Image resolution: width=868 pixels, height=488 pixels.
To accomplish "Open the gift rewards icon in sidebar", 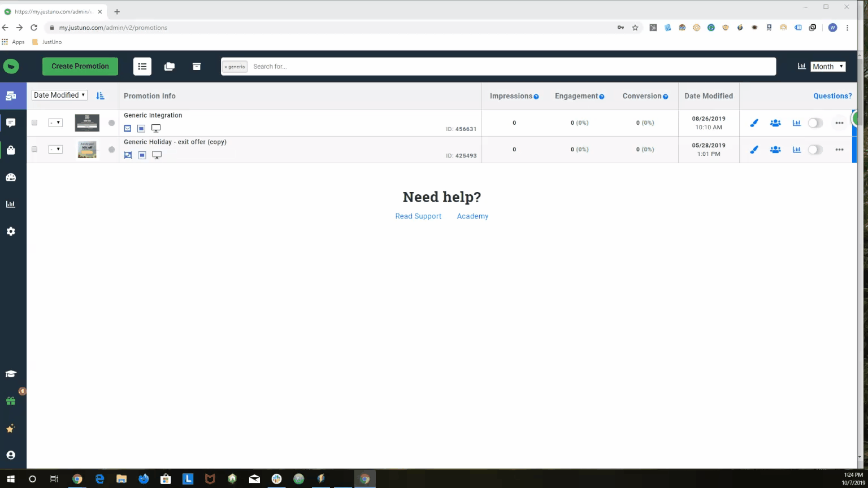I will coord(11,400).
